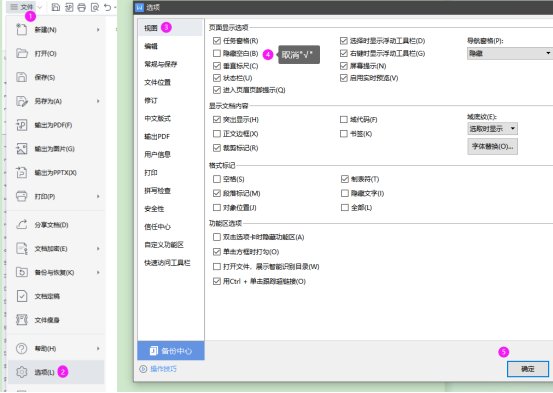Open the 备份中心 button
The image size is (553, 393).
pyautogui.click(x=171, y=351)
